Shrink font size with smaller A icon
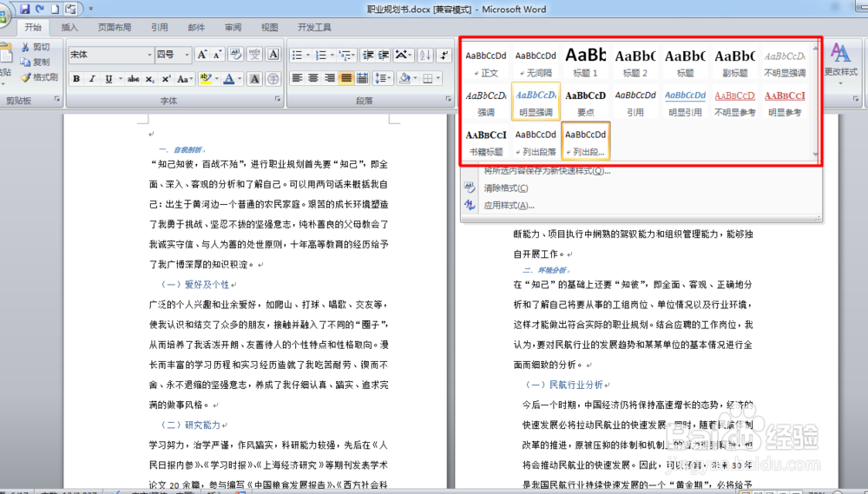This screenshot has width=868, height=494. [x=218, y=55]
